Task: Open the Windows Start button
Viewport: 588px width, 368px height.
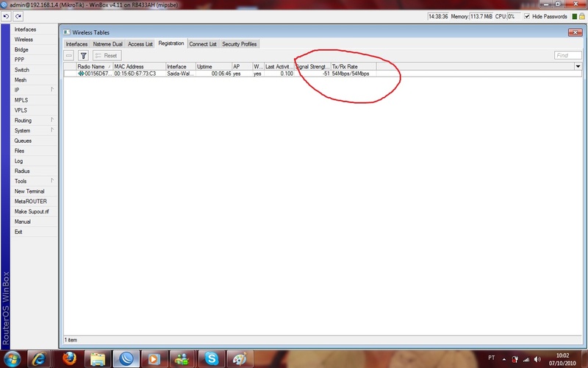Action: pyautogui.click(x=12, y=359)
